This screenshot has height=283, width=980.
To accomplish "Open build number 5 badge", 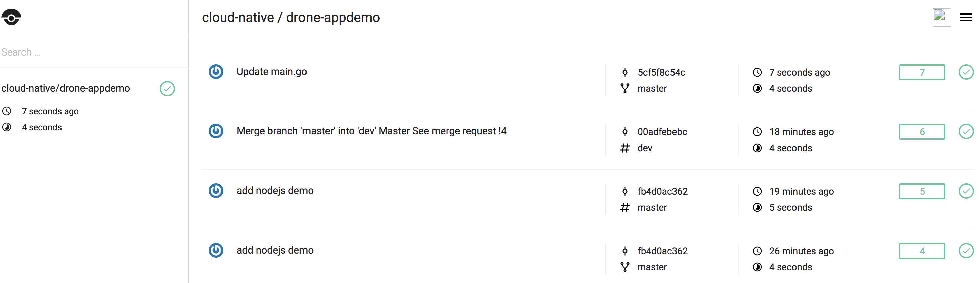I will (922, 191).
